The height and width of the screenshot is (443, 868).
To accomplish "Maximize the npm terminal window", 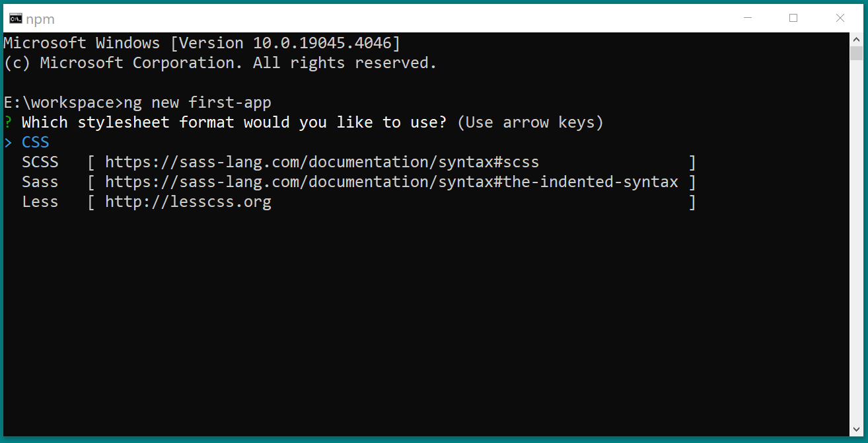I will pos(793,18).
